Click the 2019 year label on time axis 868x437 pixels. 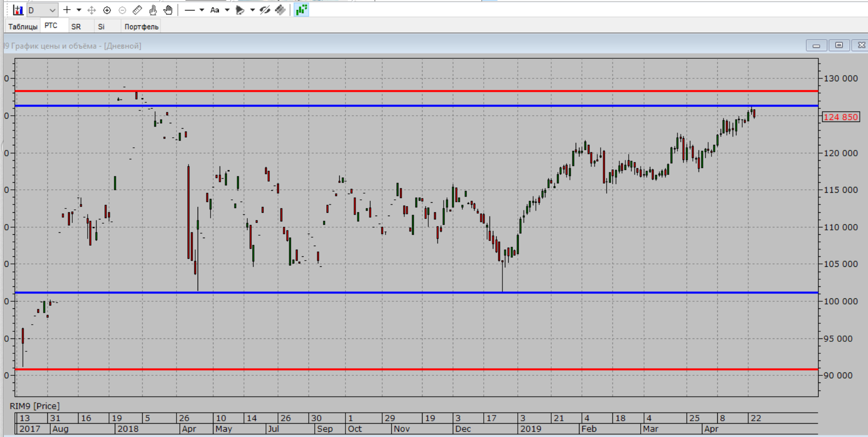[531, 429]
